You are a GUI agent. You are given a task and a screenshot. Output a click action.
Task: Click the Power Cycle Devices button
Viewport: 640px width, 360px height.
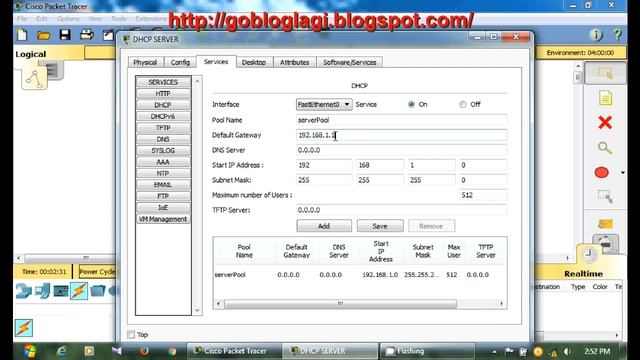click(97, 272)
